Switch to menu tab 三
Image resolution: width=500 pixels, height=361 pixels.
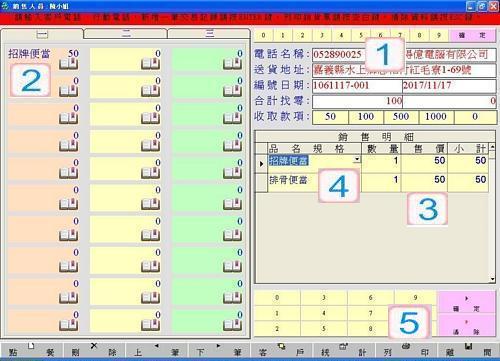[209, 34]
